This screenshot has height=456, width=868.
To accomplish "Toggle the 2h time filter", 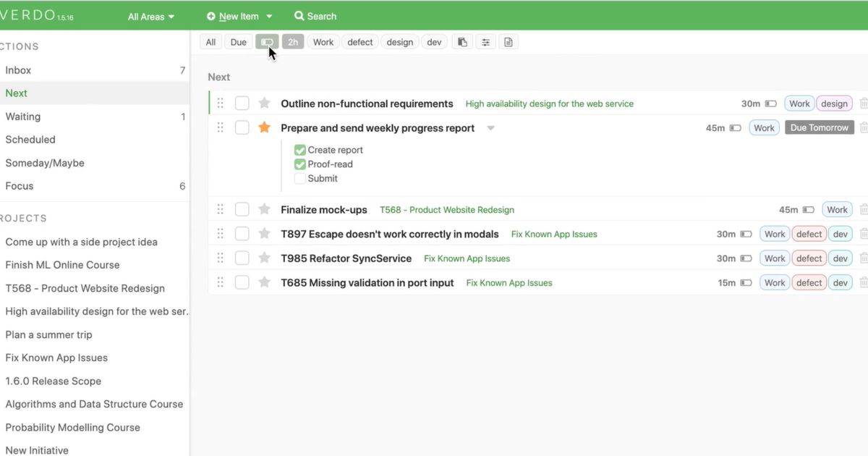I will (293, 42).
